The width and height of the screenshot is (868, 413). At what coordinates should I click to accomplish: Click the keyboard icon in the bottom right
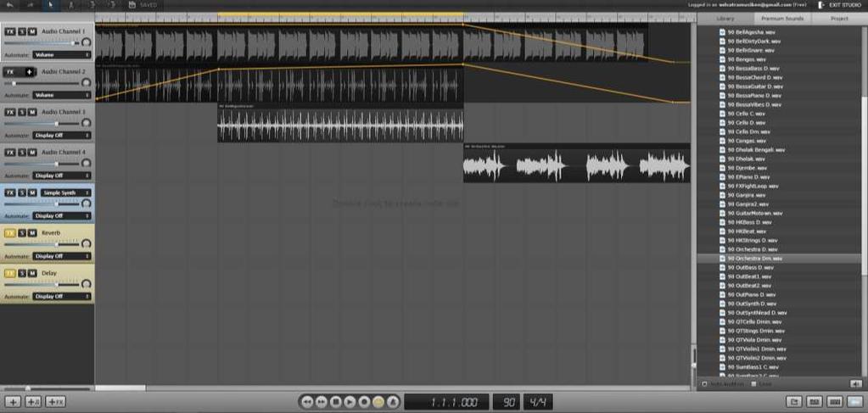834,402
